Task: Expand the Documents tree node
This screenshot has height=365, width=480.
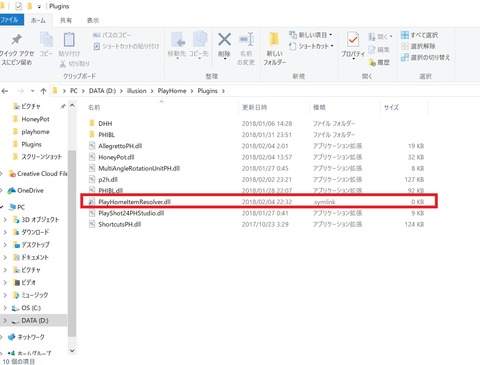Action: point(5,257)
